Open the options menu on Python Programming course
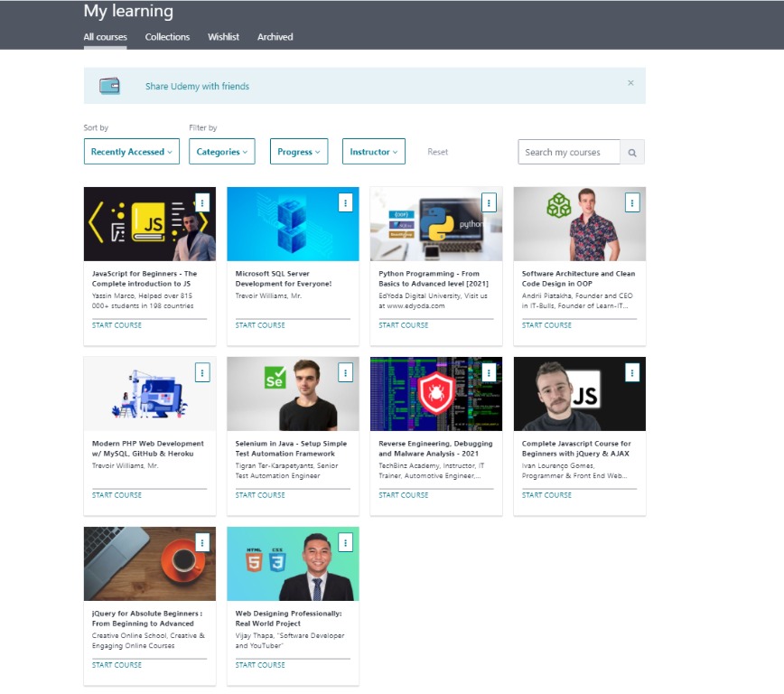This screenshot has width=784, height=694. [x=489, y=202]
